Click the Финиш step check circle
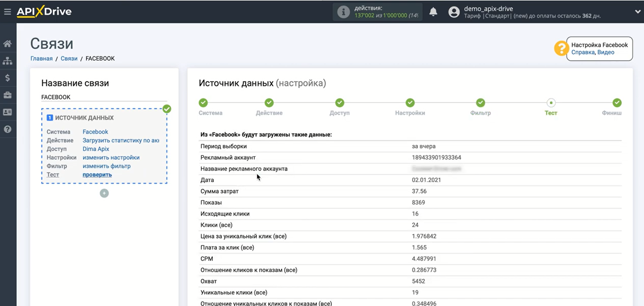This screenshot has width=644, height=306. [x=617, y=103]
